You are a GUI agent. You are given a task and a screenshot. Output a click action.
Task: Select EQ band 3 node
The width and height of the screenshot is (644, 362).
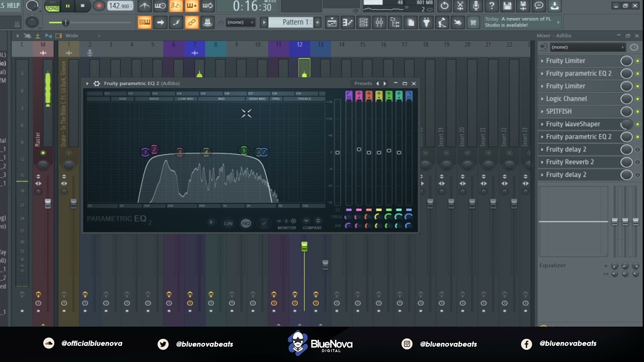pos(180,152)
